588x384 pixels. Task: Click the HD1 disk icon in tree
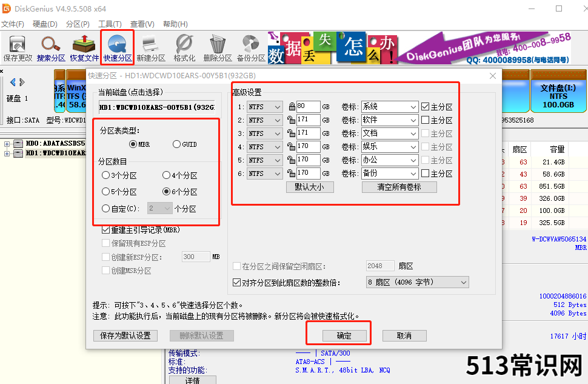click(x=18, y=153)
